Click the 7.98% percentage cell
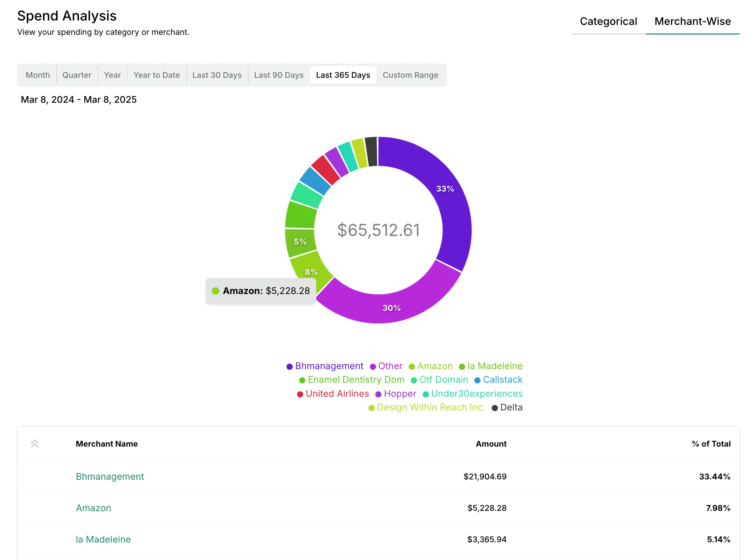This screenshot has height=560, width=754. coord(718,508)
